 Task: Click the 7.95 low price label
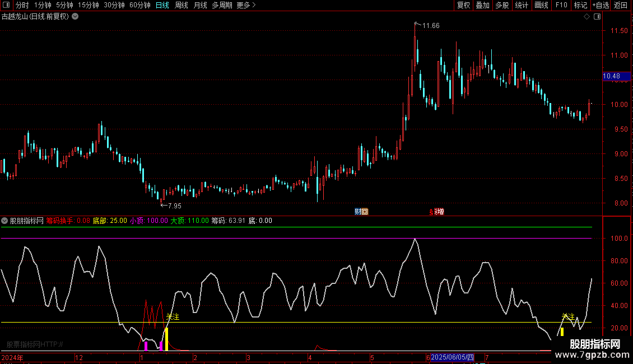(174, 206)
